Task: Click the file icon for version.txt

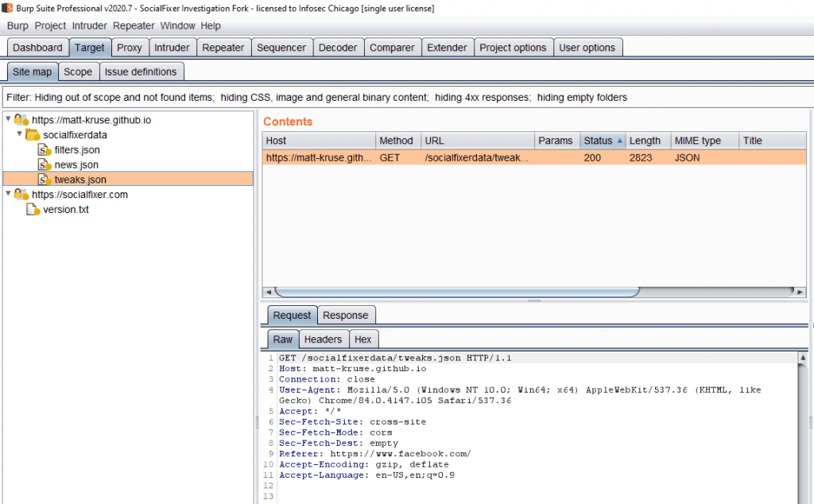Action: point(32,208)
